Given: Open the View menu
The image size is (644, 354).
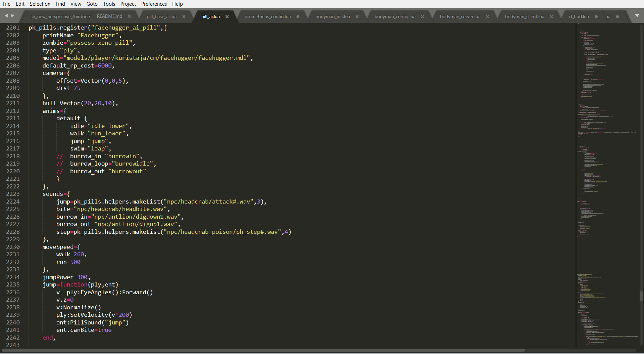Looking at the screenshot, I should pyautogui.click(x=76, y=4).
